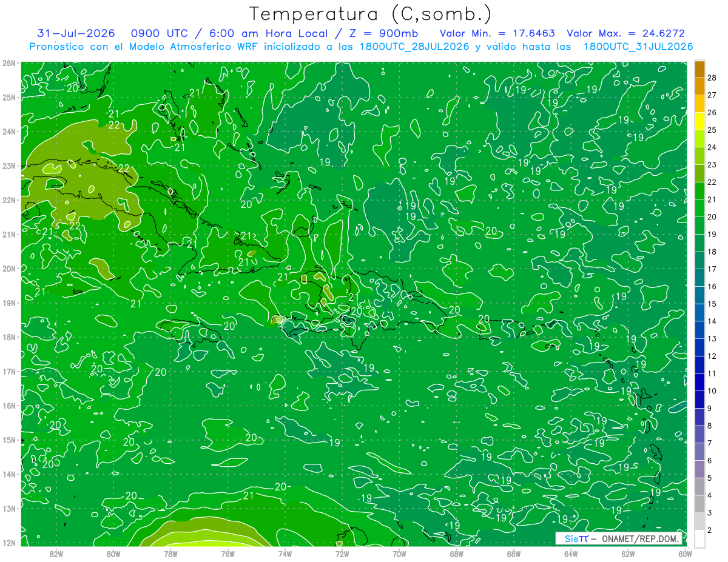Click the 70W longitude axis label
The image size is (728, 562).
[x=399, y=554]
